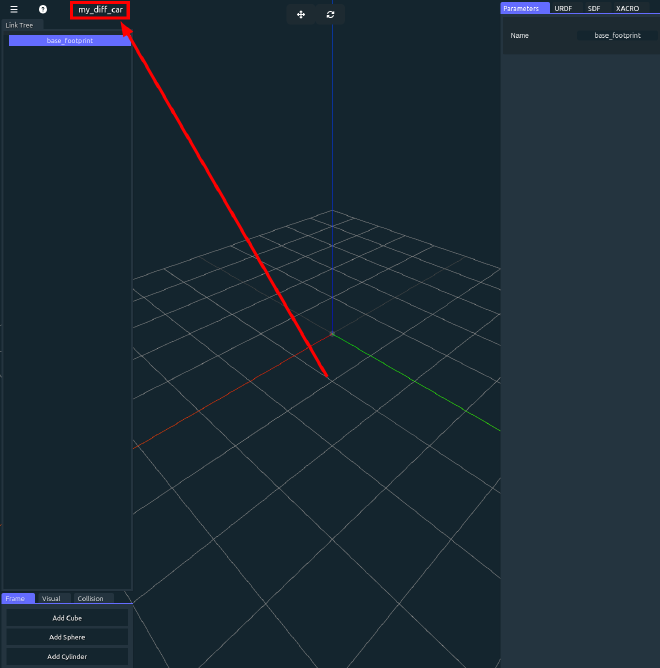Click the Add Sphere button
The width and height of the screenshot is (660, 668).
[67, 637]
